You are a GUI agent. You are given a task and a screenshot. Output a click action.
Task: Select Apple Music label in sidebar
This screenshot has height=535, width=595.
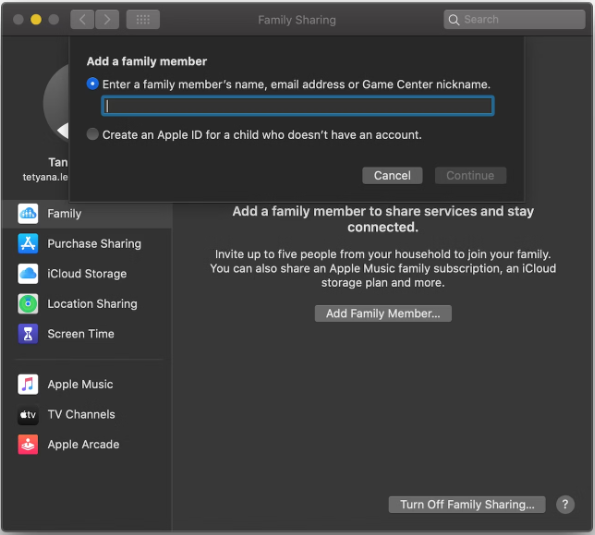tap(80, 384)
